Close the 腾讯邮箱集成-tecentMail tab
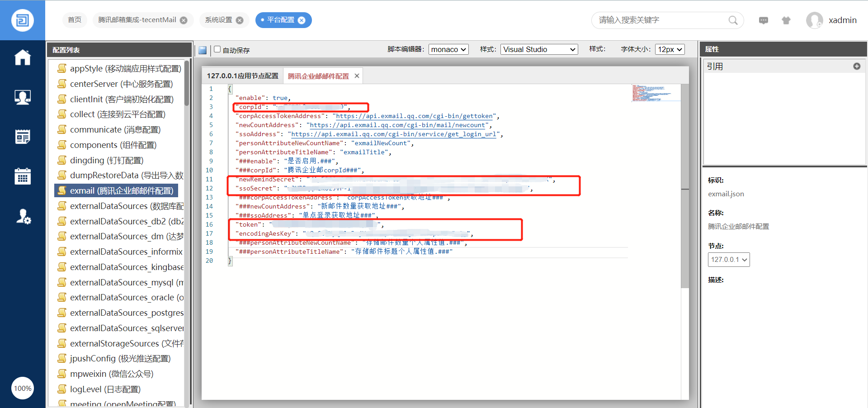The height and width of the screenshot is (408, 868). pos(184,20)
